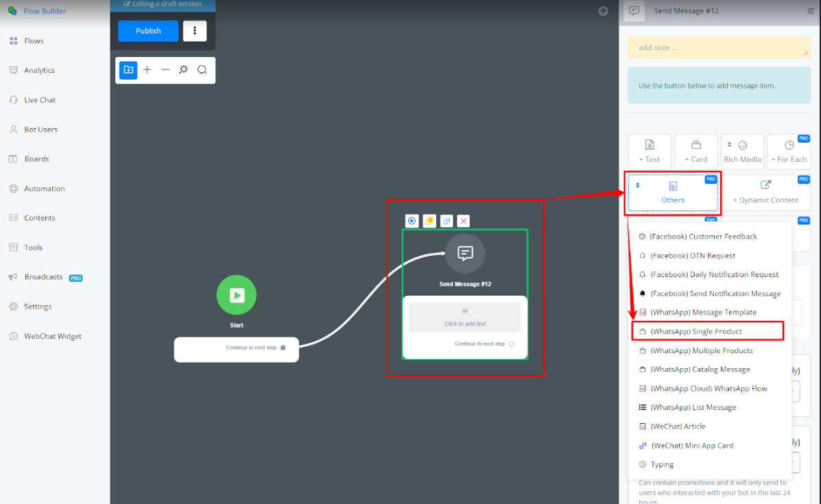Click the blue duplicate icon above the node
This screenshot has width=821, height=504.
(447, 221)
